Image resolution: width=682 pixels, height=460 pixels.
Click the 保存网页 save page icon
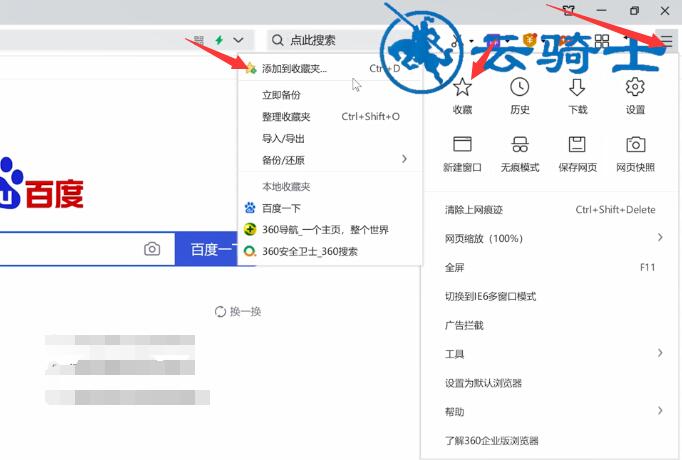coord(577,144)
